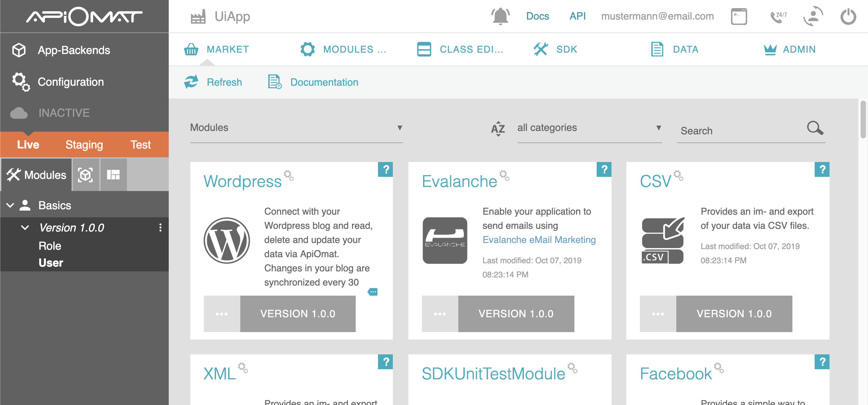The width and height of the screenshot is (868, 405).
Task: Open the dashboard layout icon tab
Action: pos(113,175)
